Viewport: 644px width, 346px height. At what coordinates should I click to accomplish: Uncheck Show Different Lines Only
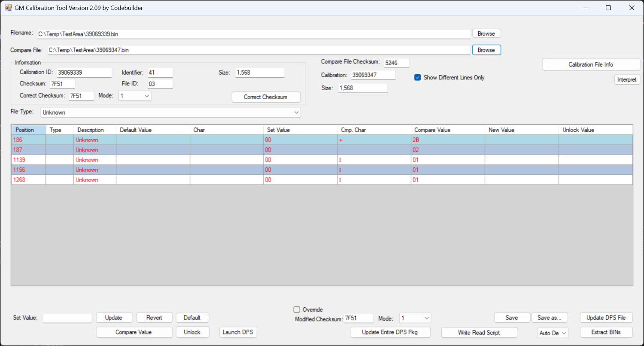pyautogui.click(x=417, y=78)
